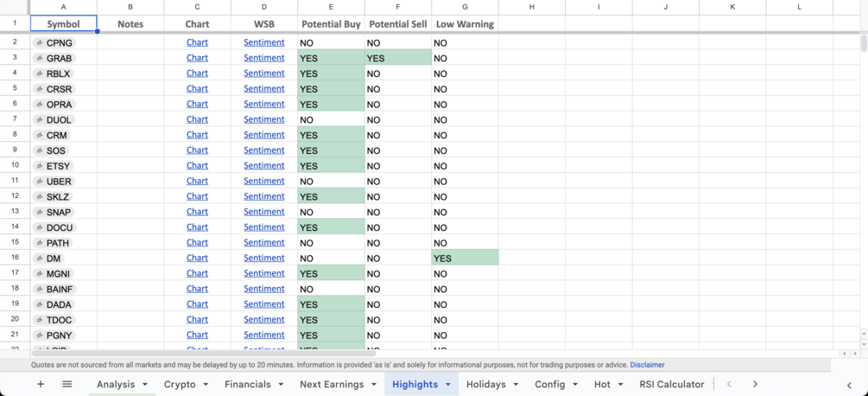Click the RBLX stock chip icon

[x=40, y=73]
